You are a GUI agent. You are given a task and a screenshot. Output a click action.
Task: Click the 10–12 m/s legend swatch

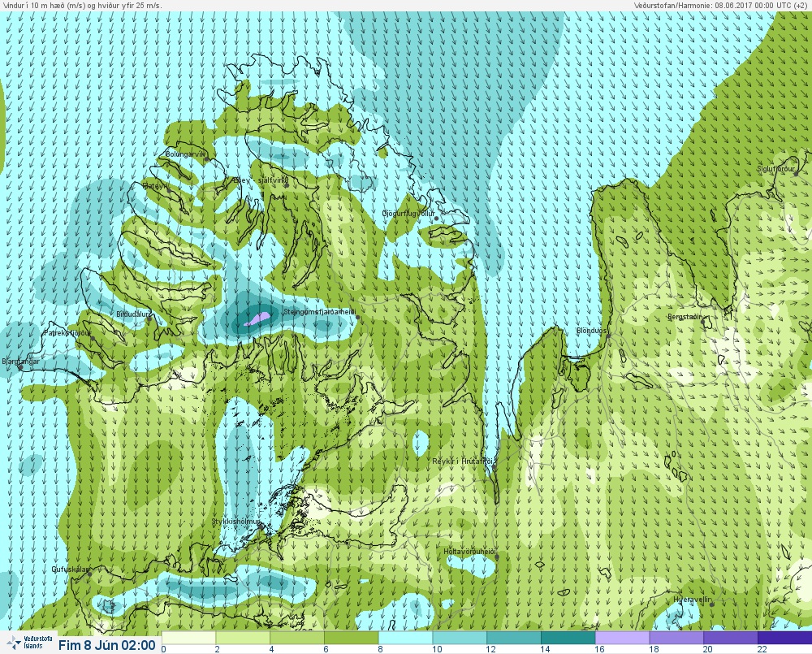pyautogui.click(x=460, y=638)
